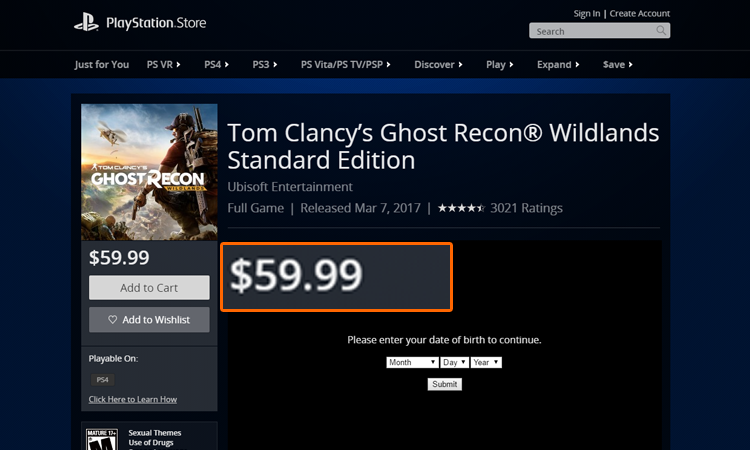This screenshot has height=450, width=750.
Task: Expand the PS VR menu
Action: (163, 64)
